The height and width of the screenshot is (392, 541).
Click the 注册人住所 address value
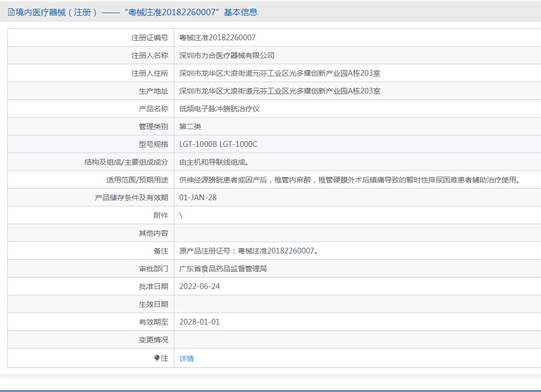coord(279,73)
